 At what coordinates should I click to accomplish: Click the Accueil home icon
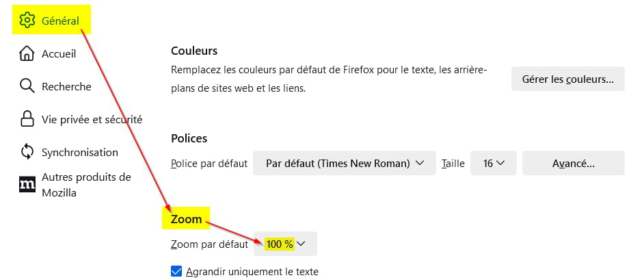(27, 53)
